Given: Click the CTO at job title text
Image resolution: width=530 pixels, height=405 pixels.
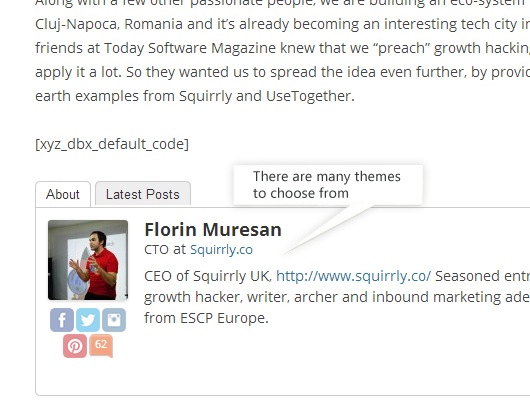Looking at the screenshot, I should click(165, 249).
